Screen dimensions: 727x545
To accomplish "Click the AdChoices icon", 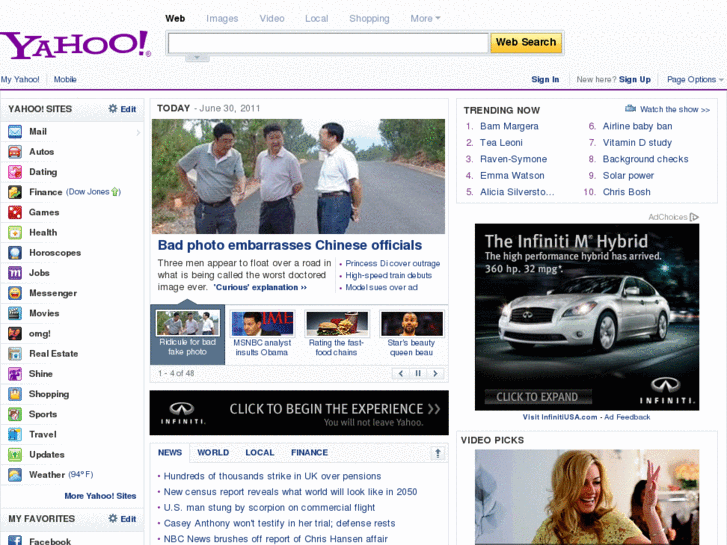I will (694, 217).
